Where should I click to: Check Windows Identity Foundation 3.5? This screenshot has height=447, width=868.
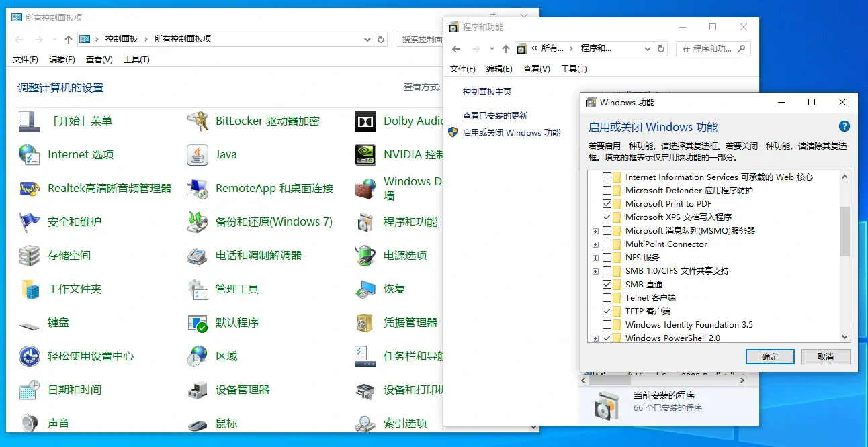[607, 325]
